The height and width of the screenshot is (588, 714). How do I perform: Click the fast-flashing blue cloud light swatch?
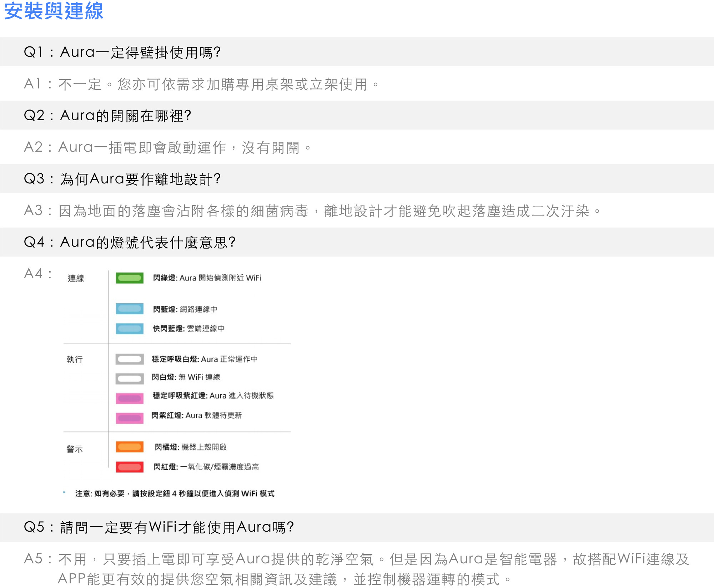pos(130,328)
